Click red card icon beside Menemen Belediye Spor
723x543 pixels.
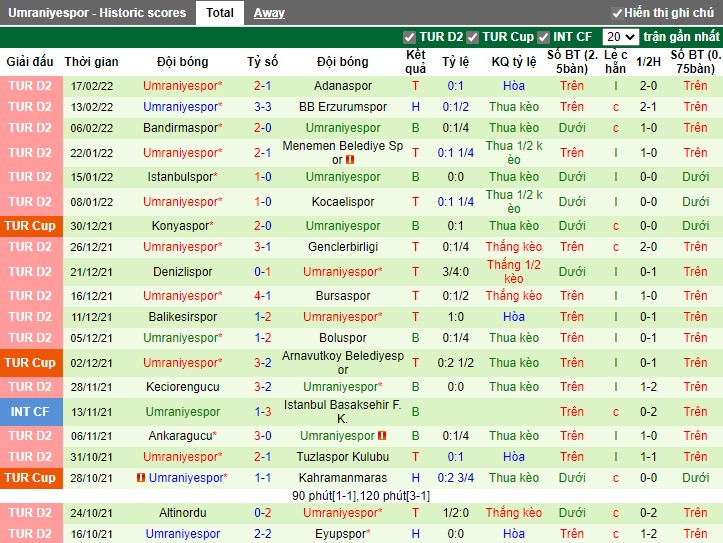click(350, 160)
